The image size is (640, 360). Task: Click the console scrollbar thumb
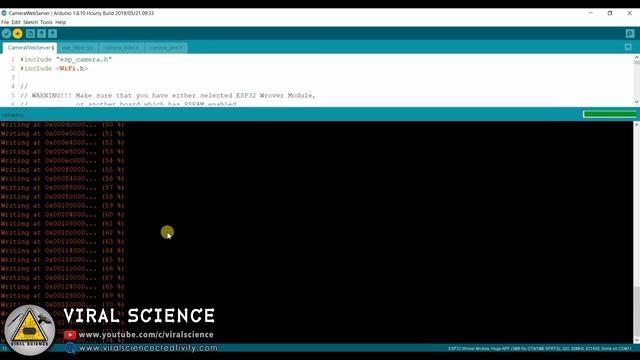coord(636,310)
